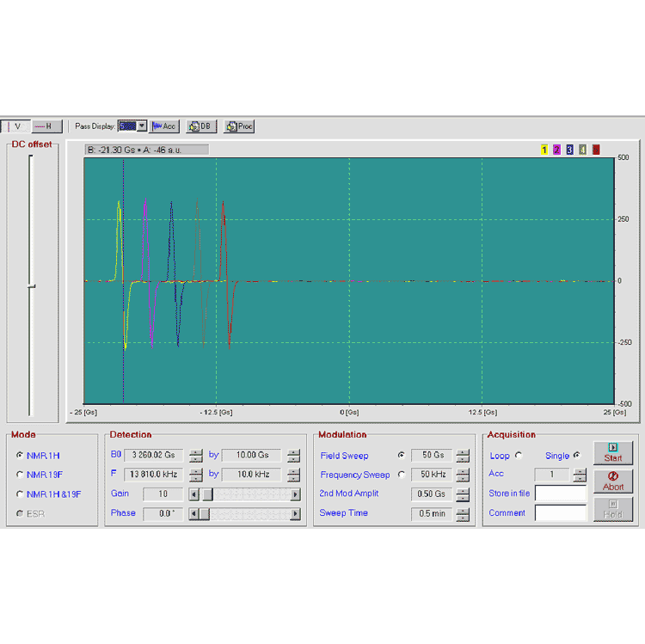This screenshot has height=644, width=645.
Task: Adjust the DC offset vertical slider handle
Action: 31,285
